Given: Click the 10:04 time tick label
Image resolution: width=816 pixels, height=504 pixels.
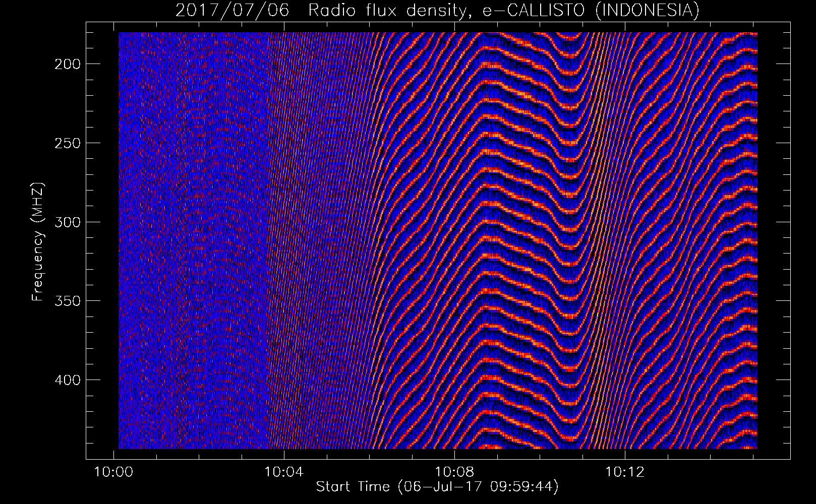Looking at the screenshot, I should click(284, 472).
